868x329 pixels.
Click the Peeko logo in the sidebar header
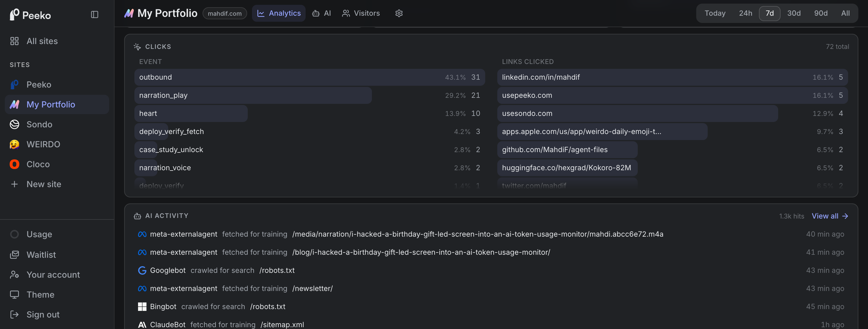(x=30, y=15)
